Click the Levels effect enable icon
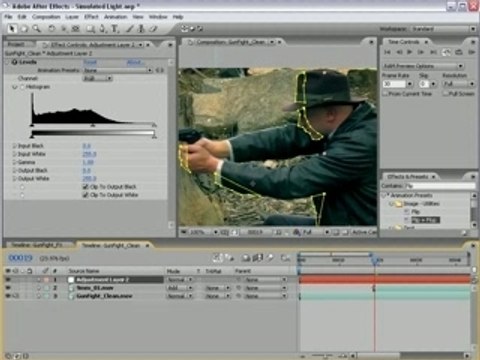480x360 pixels. (14, 62)
